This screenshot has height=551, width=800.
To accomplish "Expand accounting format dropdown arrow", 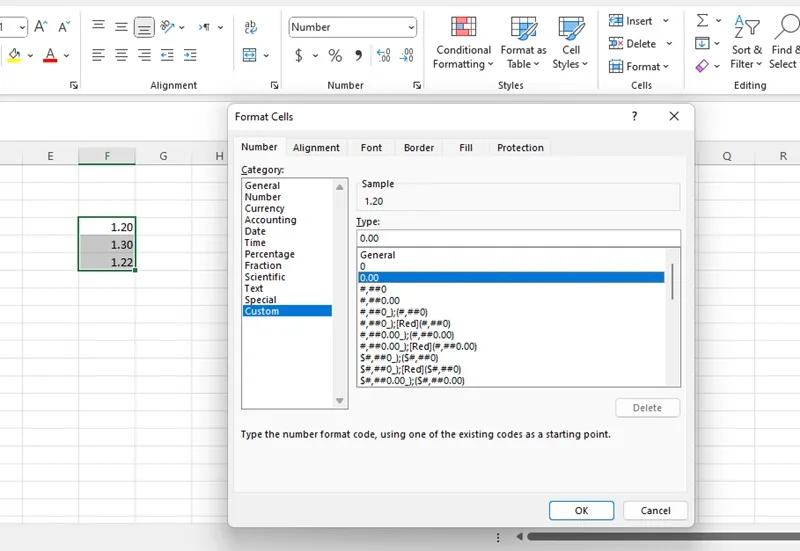I will 315,55.
